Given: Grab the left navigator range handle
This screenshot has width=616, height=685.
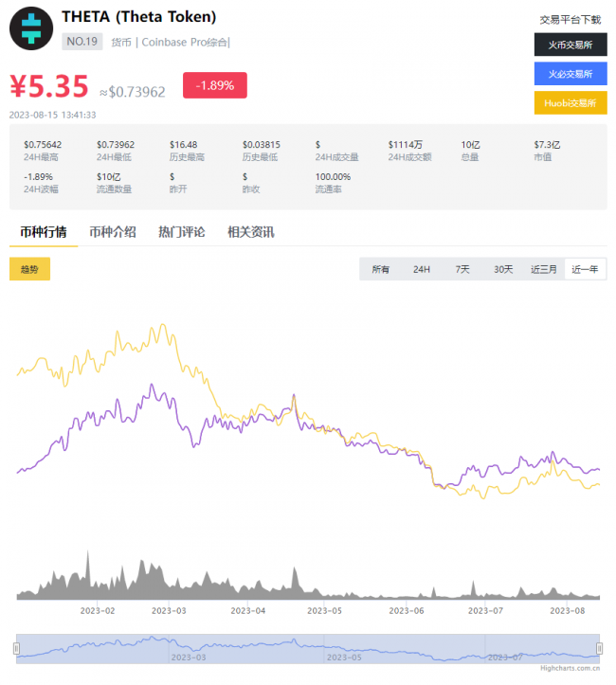Looking at the screenshot, I should click(x=17, y=648).
